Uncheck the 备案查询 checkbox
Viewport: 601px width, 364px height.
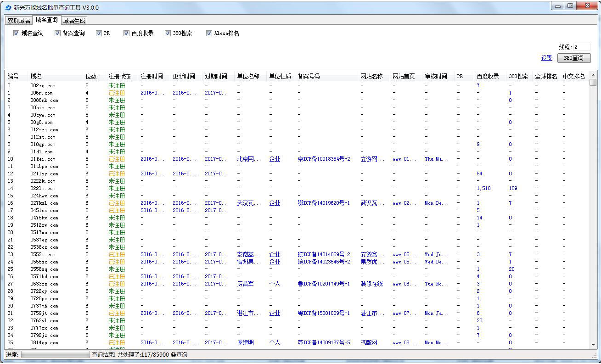[57, 33]
